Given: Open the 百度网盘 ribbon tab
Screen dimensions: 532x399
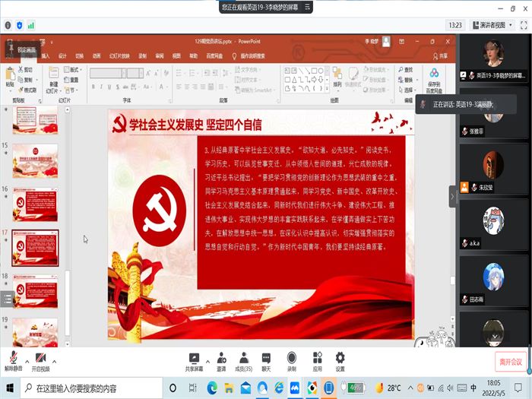Looking at the screenshot, I should click(214, 56).
